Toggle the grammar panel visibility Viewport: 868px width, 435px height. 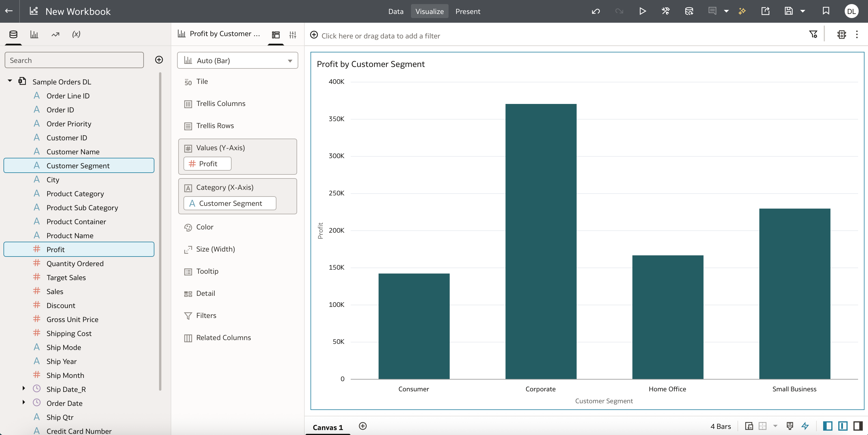(843, 426)
